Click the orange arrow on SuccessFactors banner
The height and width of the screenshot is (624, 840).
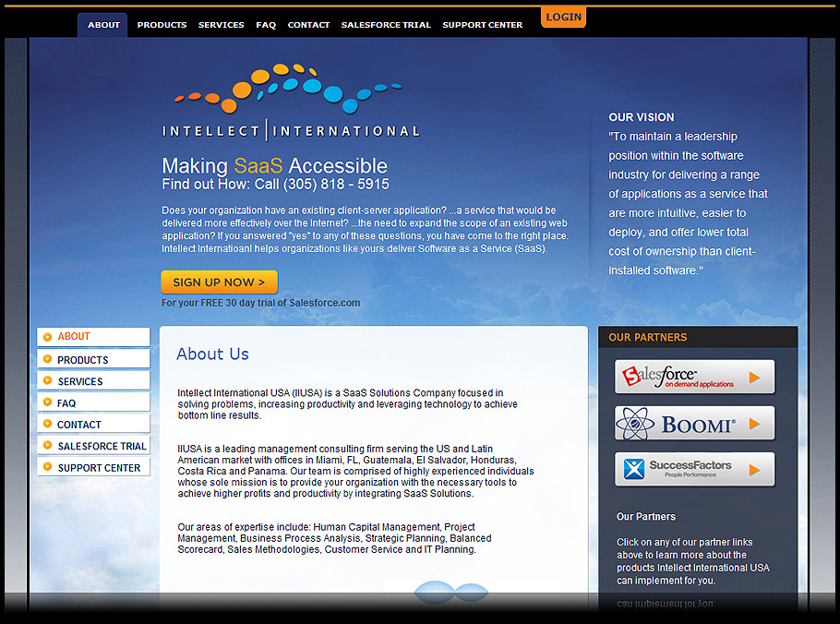(x=754, y=470)
